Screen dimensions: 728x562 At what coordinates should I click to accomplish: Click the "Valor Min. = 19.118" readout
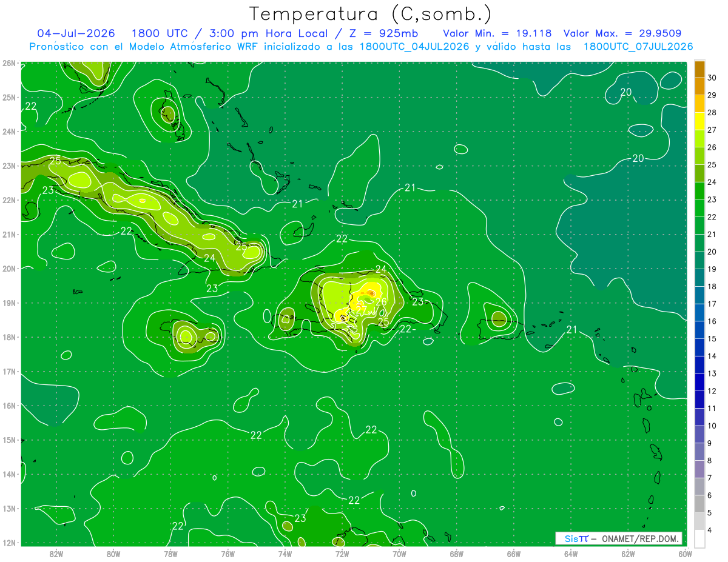click(497, 33)
